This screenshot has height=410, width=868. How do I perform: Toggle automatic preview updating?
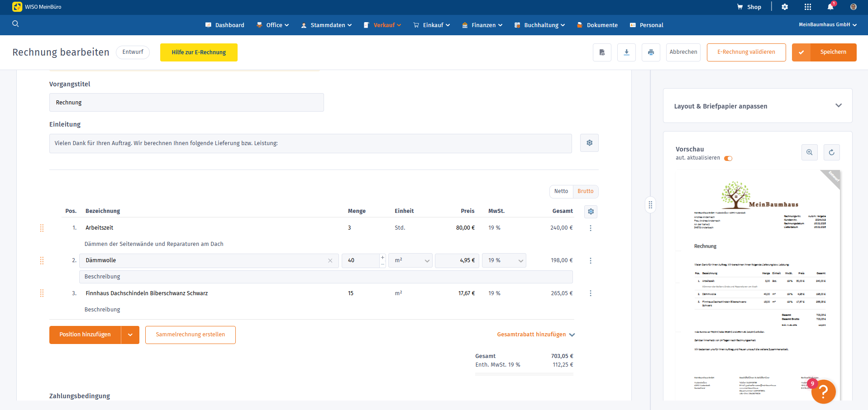(728, 158)
